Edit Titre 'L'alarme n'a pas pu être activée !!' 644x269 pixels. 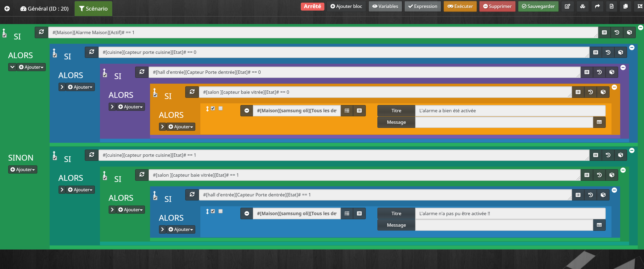coord(510,213)
